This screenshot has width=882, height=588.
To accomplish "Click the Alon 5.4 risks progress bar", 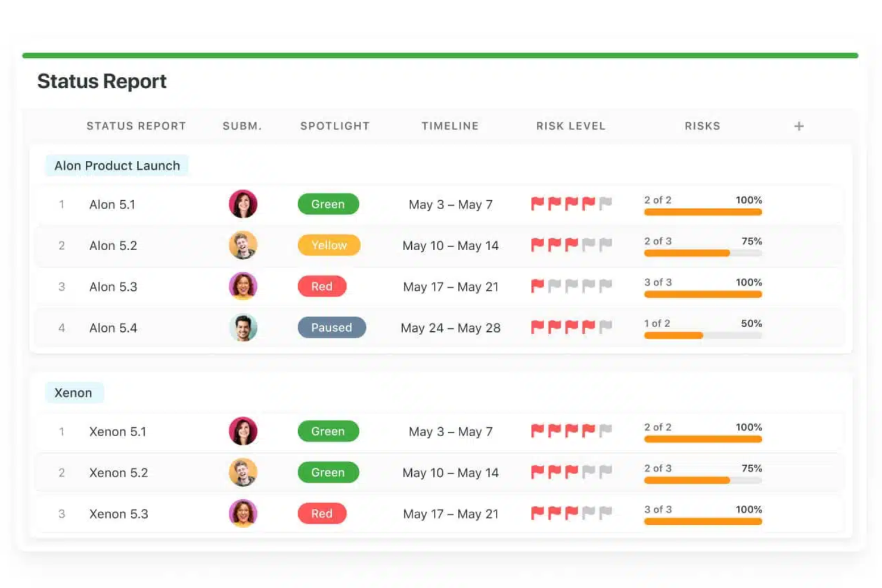I will click(x=703, y=335).
